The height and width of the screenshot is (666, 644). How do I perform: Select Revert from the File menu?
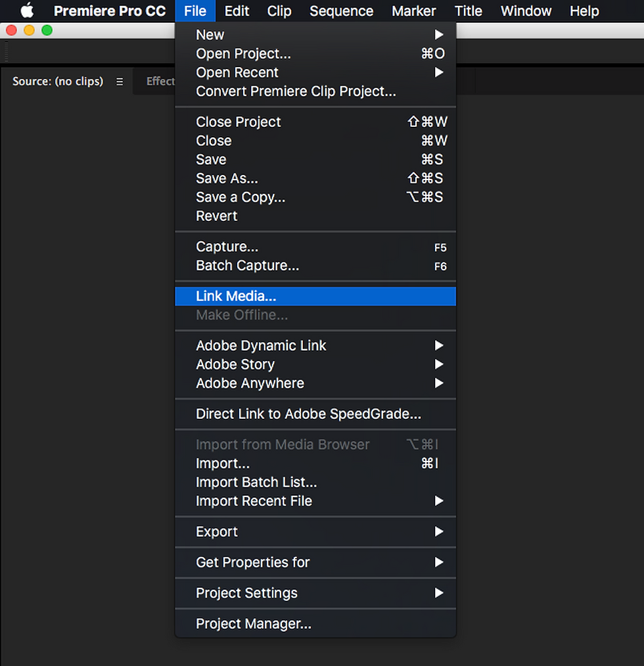coord(315,216)
